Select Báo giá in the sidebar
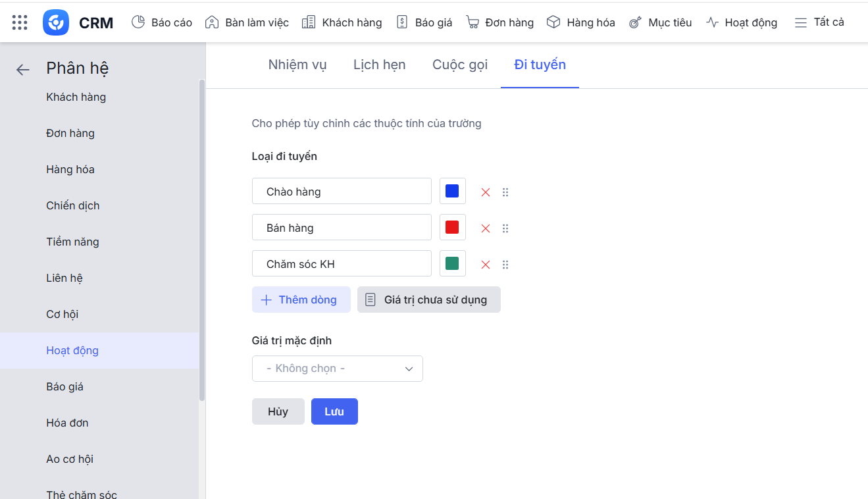 tap(65, 386)
